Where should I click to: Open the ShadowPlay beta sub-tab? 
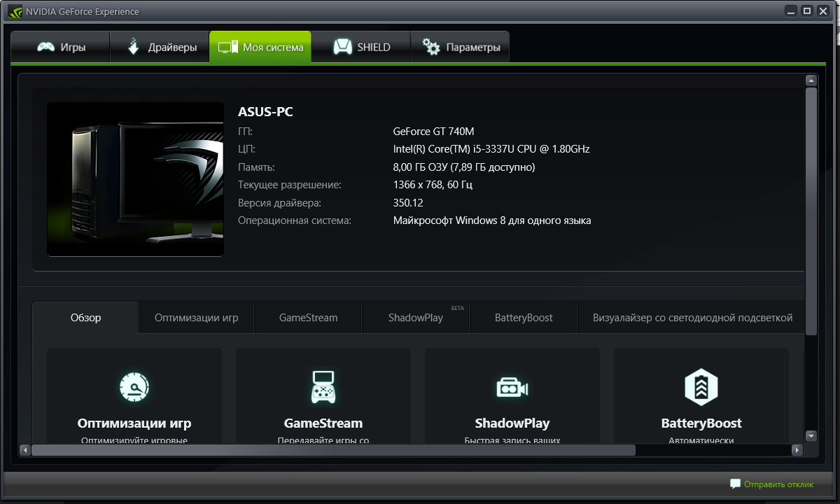416,318
